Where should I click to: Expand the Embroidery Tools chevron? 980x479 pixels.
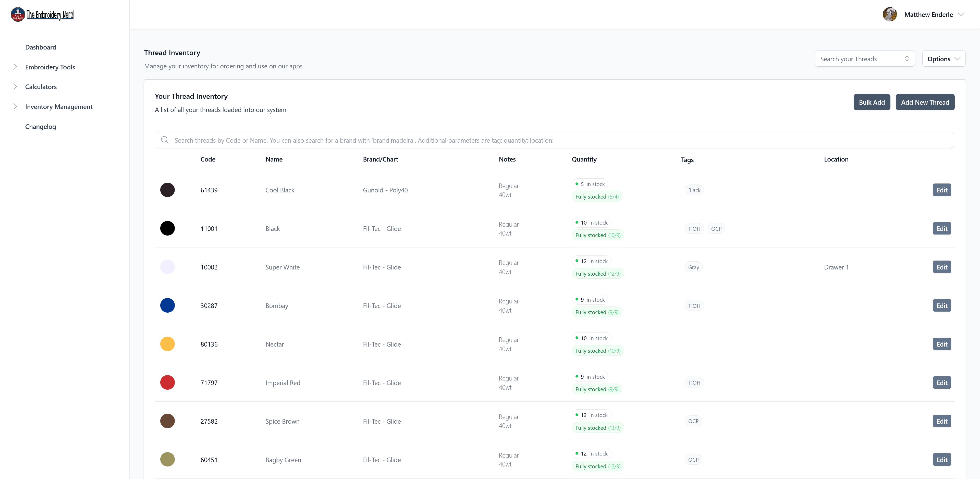(x=15, y=67)
